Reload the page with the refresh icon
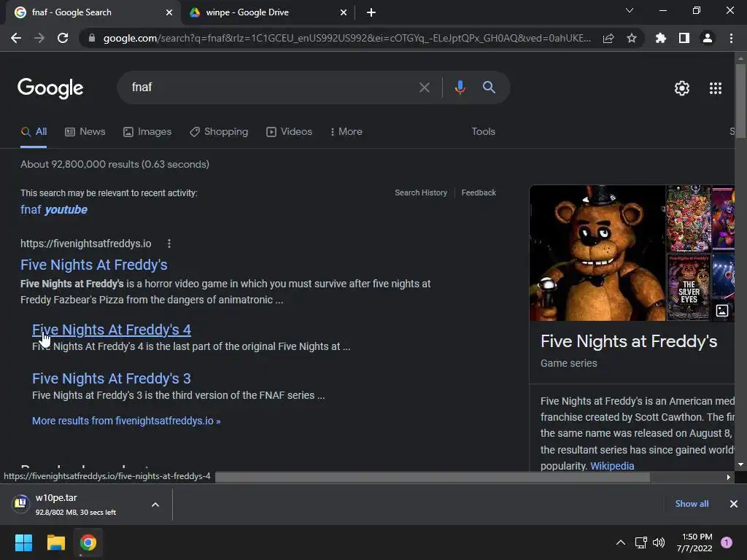The width and height of the screenshot is (747, 560). point(63,38)
